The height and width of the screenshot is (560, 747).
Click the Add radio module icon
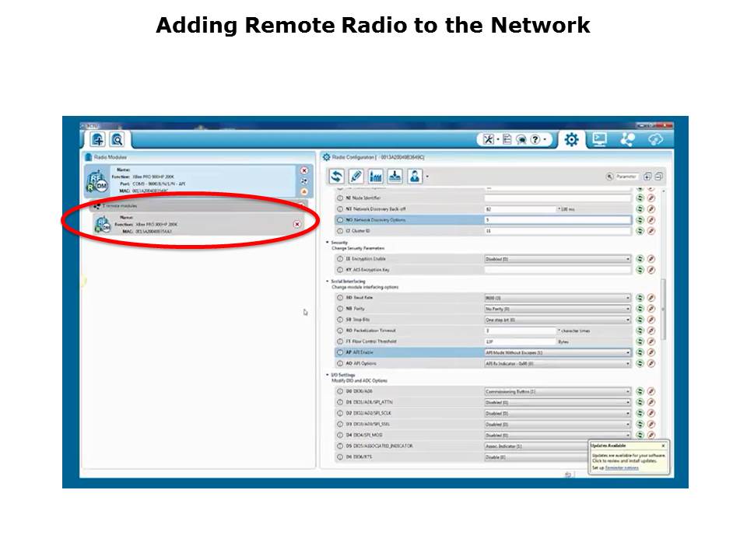tap(98, 140)
